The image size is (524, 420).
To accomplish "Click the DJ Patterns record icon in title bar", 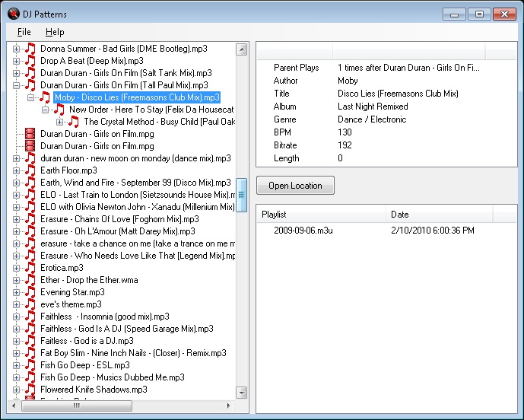I will 14,14.
